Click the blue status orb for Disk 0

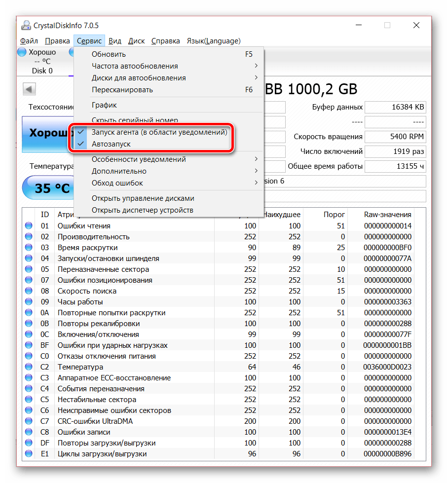click(x=22, y=52)
